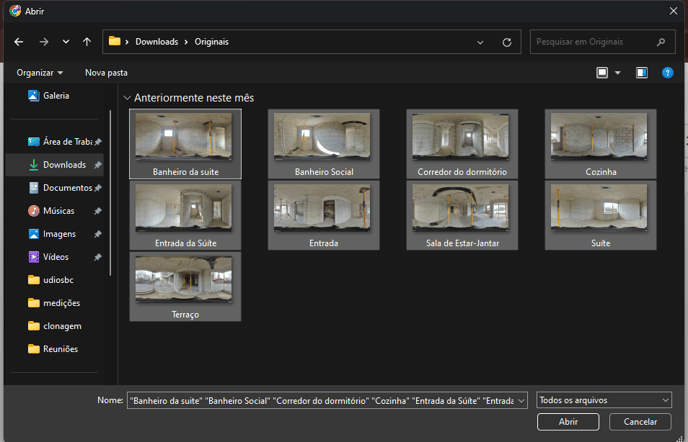Open view options dropdown arrow
The image size is (688, 442).
coord(618,73)
